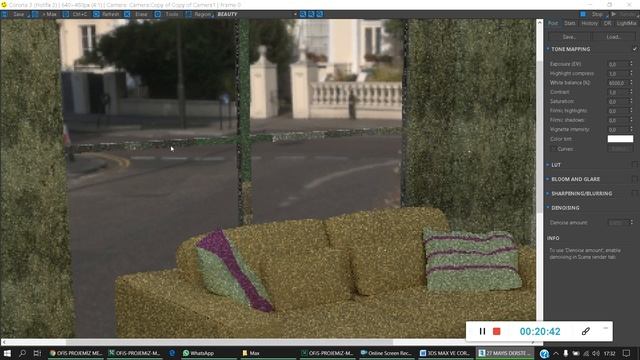The height and width of the screenshot is (360, 640).
Task: Click the Denoise amount value field
Action: (x=618, y=223)
